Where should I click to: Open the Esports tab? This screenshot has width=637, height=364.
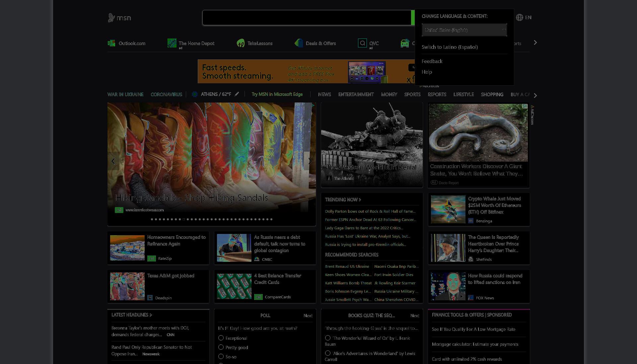pos(437,94)
